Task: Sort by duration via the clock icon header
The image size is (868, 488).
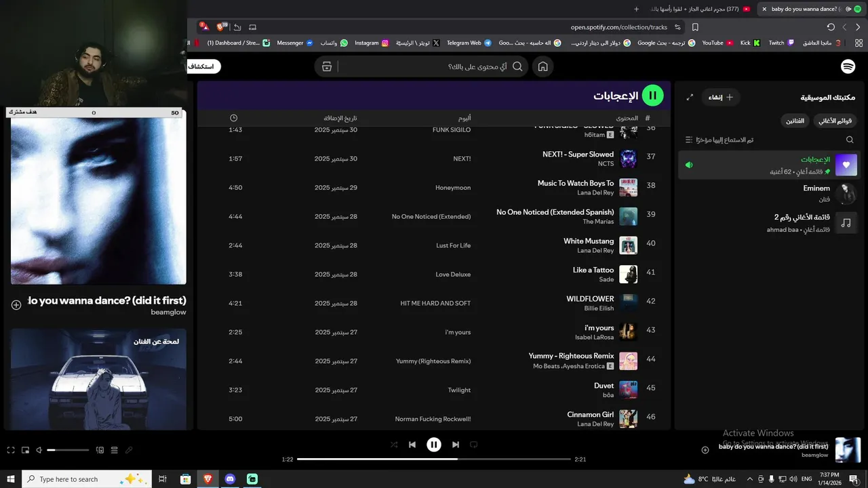Action: point(233,118)
